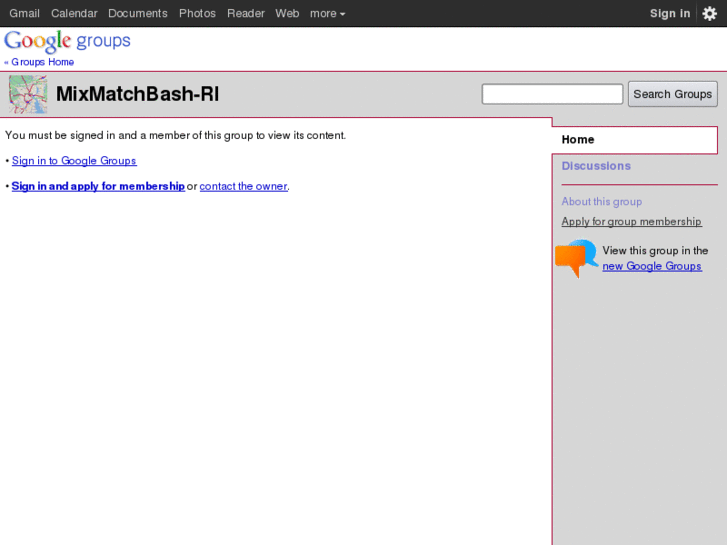The width and height of the screenshot is (727, 545).
Task: Click the chat bubbles icon
Action: click(x=576, y=258)
